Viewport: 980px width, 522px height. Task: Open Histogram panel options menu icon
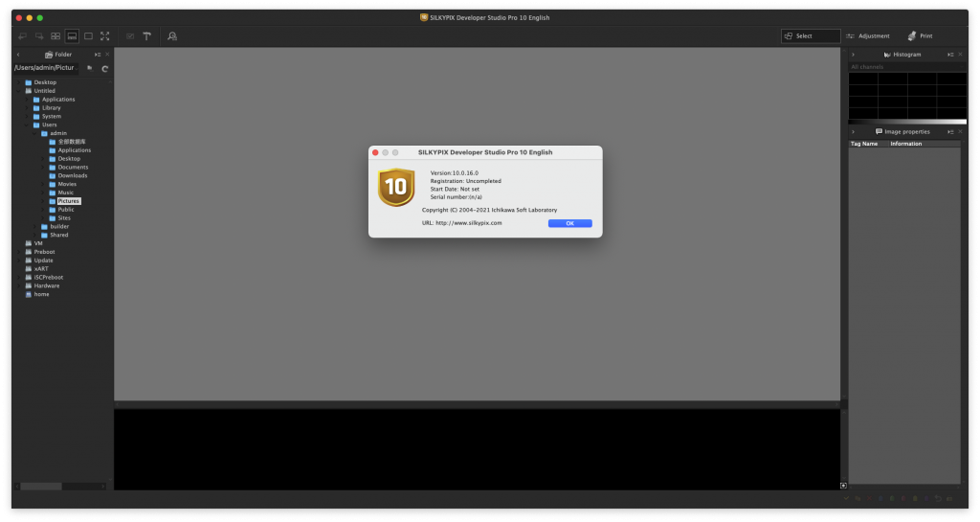[x=950, y=55]
